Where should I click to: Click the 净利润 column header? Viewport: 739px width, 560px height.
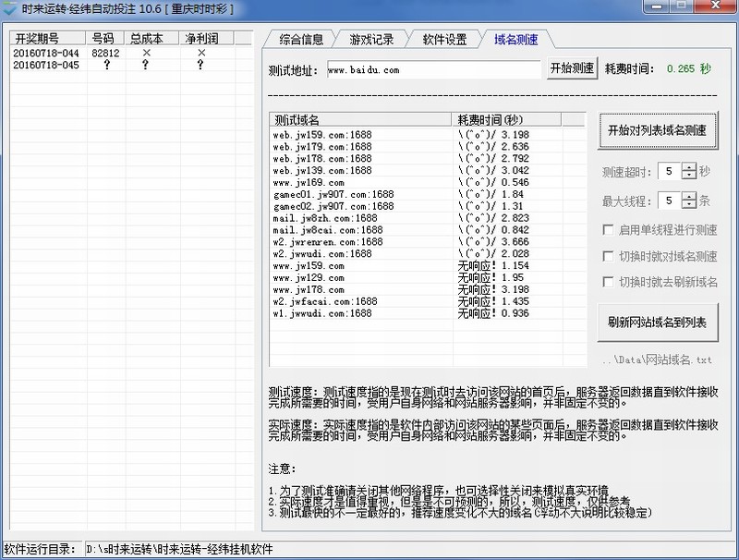click(200, 39)
